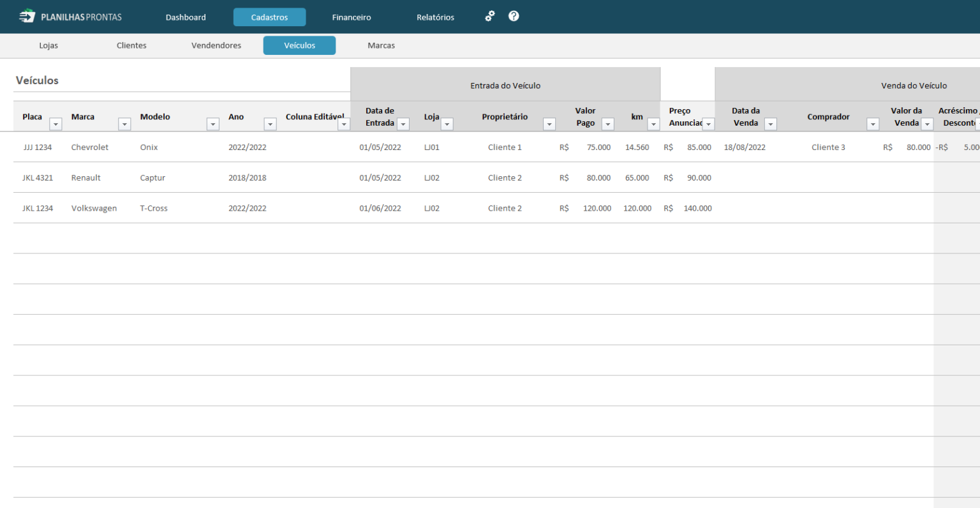Click the Renault brand cell
This screenshot has width=980, height=508.
pos(86,178)
